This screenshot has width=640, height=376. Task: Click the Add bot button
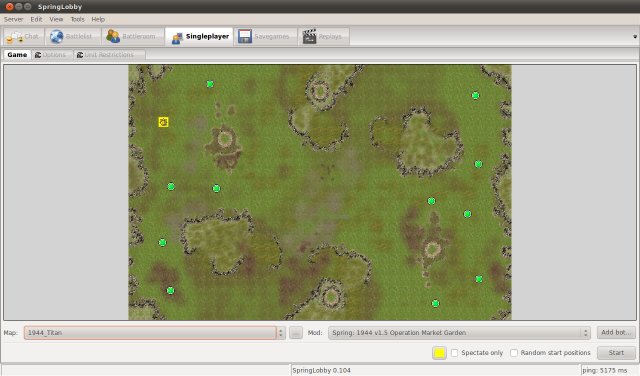(x=616, y=332)
